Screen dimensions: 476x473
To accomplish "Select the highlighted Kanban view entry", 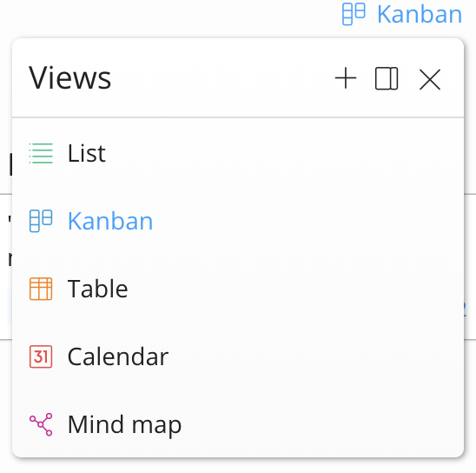I will [238, 221].
